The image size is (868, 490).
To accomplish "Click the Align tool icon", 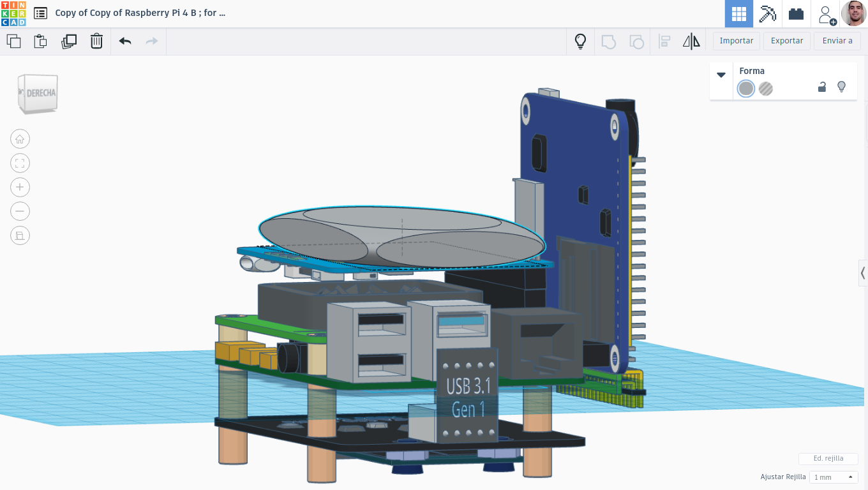I will (664, 41).
